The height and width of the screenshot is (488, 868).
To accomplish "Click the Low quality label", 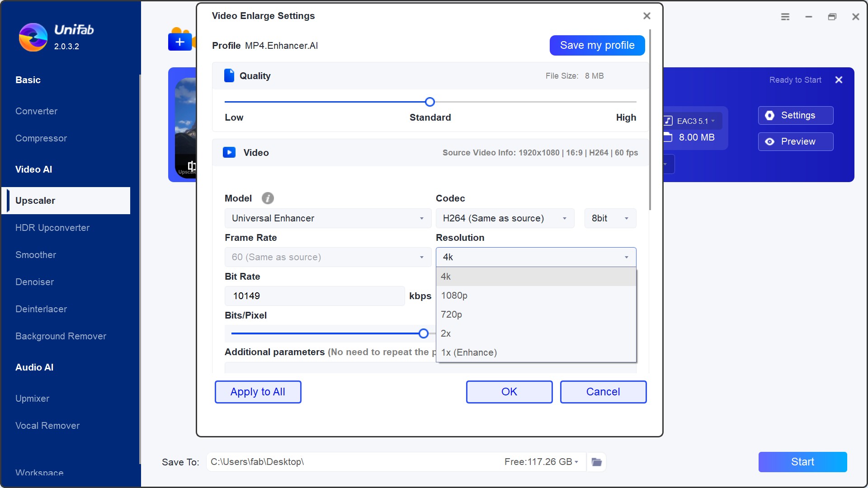I will pyautogui.click(x=234, y=117).
